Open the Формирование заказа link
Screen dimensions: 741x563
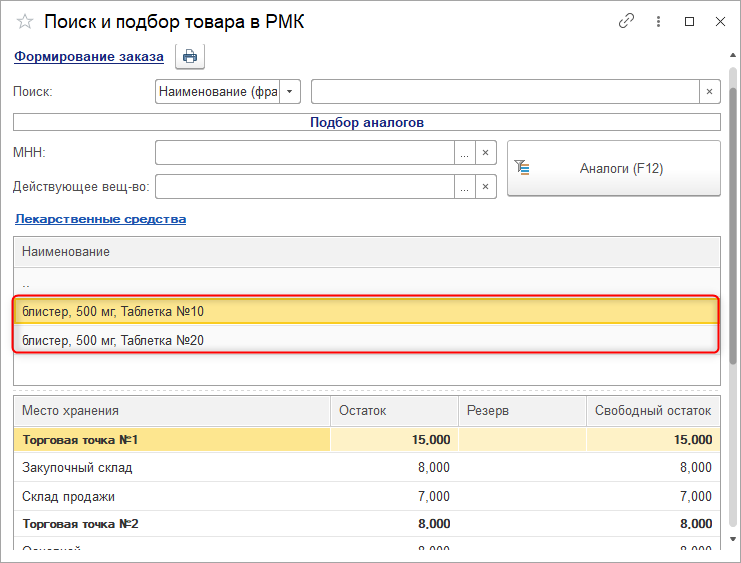click(x=89, y=56)
